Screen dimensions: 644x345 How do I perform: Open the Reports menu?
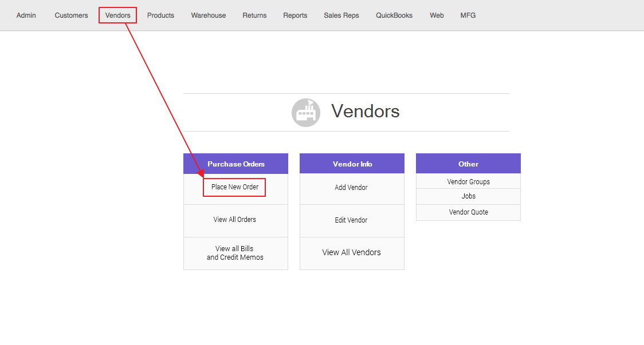(295, 15)
